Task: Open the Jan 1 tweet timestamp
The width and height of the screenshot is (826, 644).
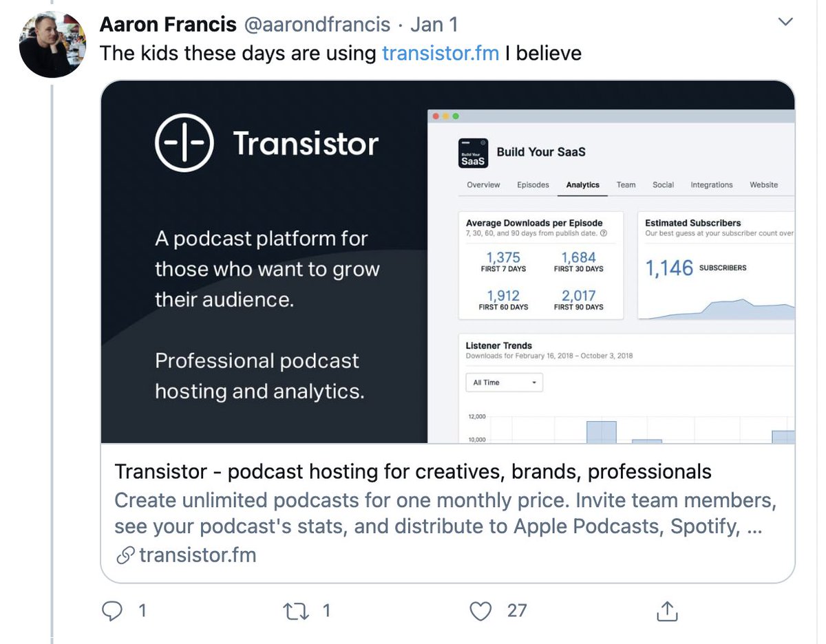Action: 433,25
